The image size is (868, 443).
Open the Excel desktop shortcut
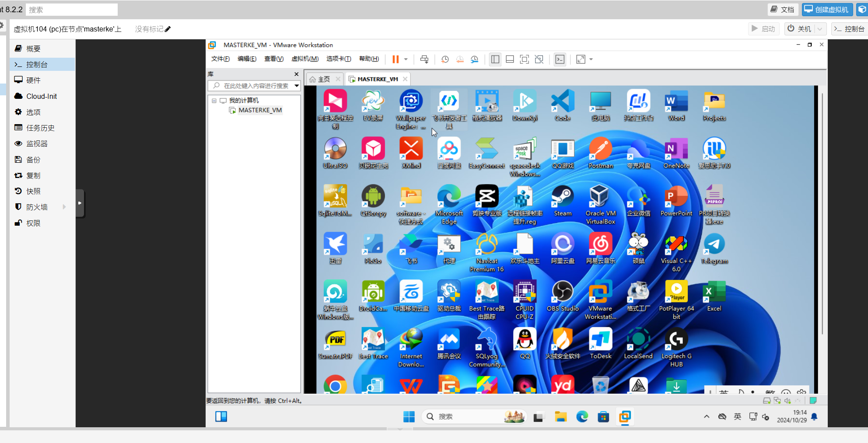pos(714,296)
